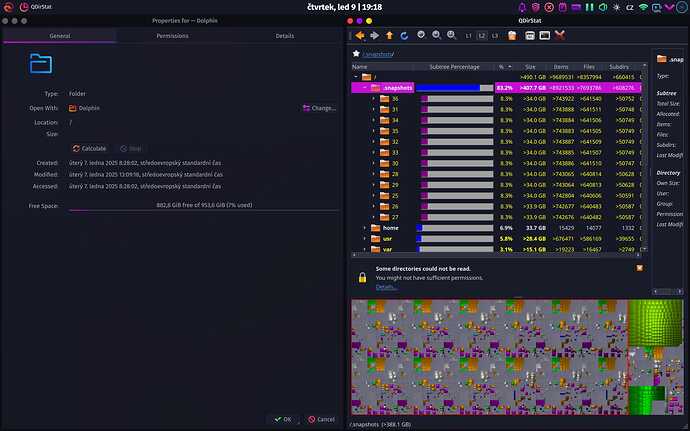
Task: Click the 33.7 GB size of home
Action: (x=536, y=228)
